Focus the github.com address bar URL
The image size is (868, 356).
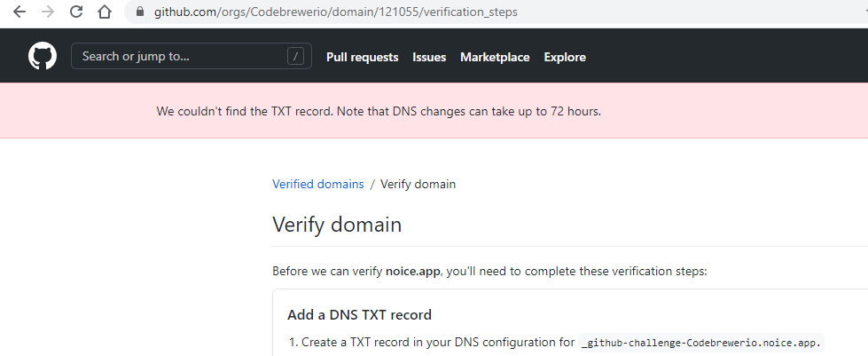tap(335, 12)
